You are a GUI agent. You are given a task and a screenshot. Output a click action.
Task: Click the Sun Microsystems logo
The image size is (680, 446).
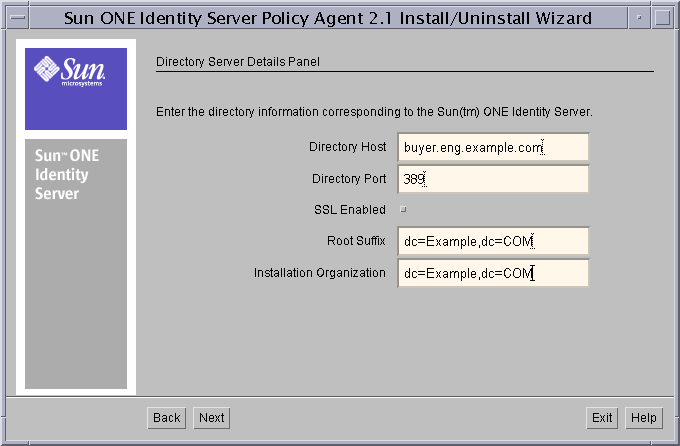[76, 89]
